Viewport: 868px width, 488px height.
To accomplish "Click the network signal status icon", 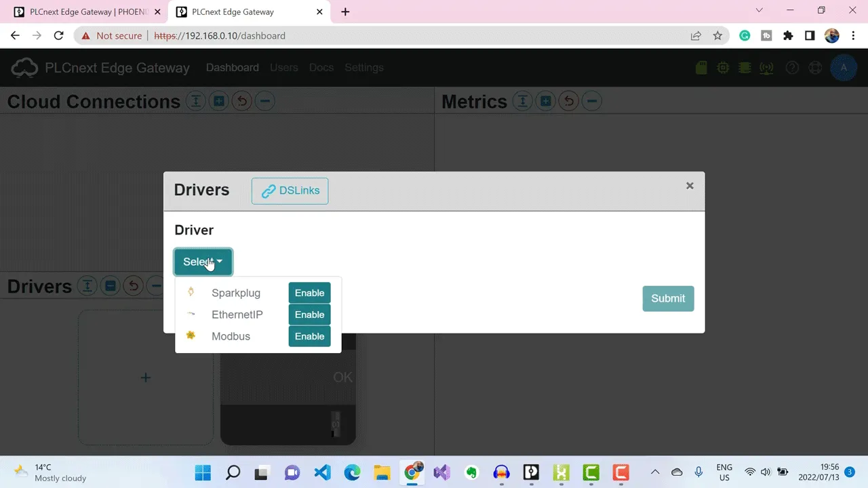I will 767,68.
